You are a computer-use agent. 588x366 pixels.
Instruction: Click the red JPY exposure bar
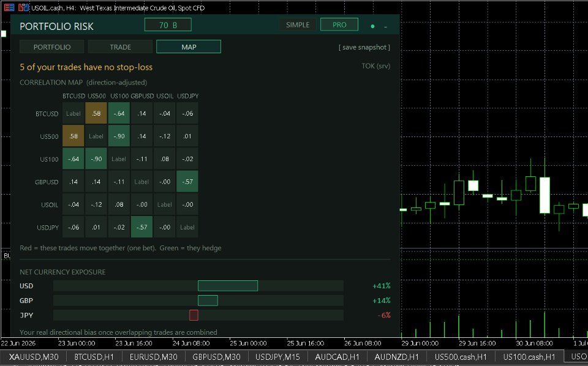(194, 315)
